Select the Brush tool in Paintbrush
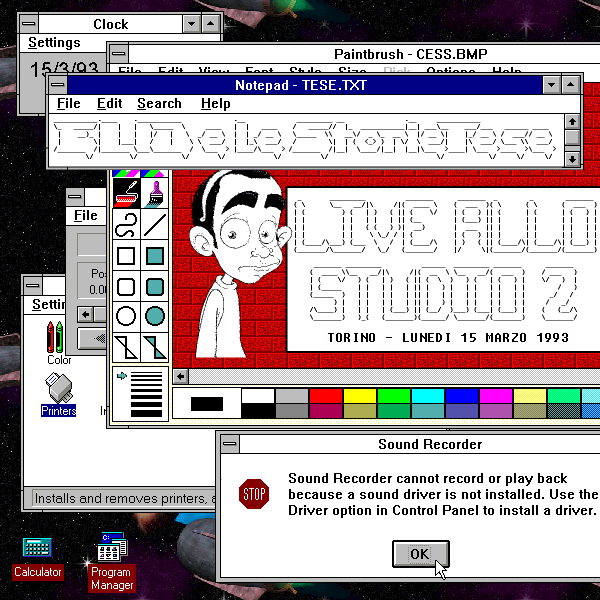The image size is (600, 600). [x=155, y=193]
